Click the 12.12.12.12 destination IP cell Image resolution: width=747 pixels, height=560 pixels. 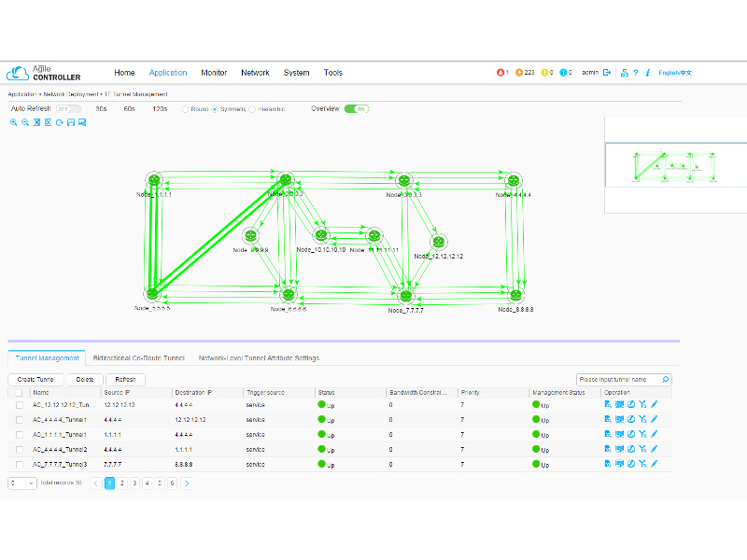tap(190, 420)
